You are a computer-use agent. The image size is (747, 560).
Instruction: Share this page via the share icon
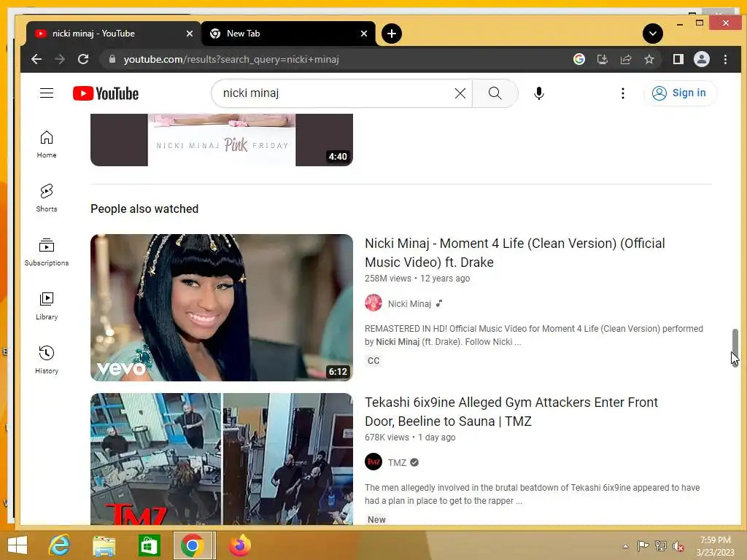[x=625, y=59]
